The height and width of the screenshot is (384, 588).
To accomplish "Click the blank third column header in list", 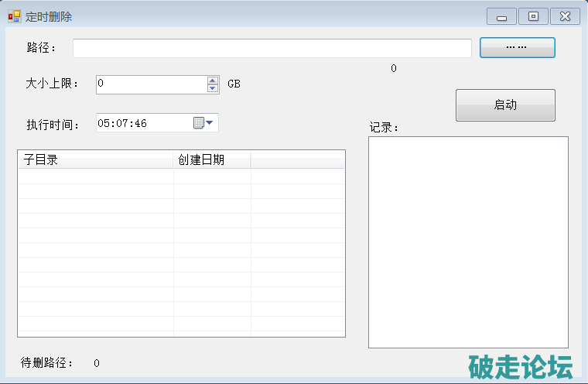I will pos(297,160).
